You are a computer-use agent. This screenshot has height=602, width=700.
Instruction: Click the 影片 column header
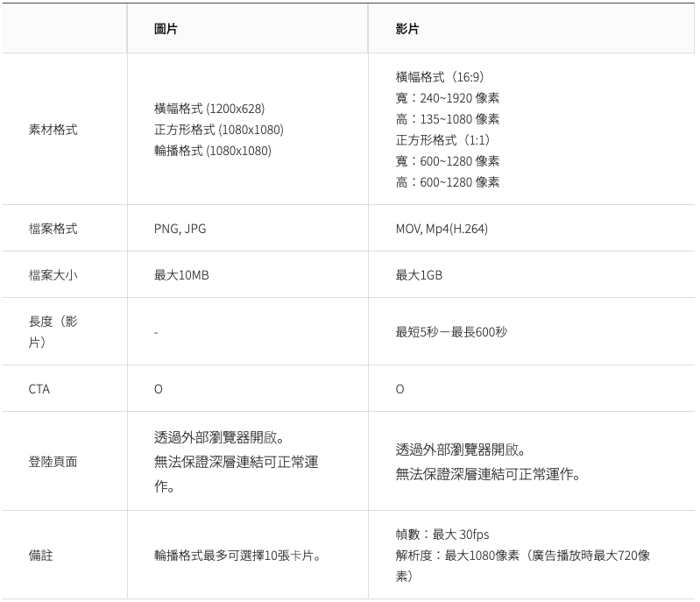(x=407, y=29)
